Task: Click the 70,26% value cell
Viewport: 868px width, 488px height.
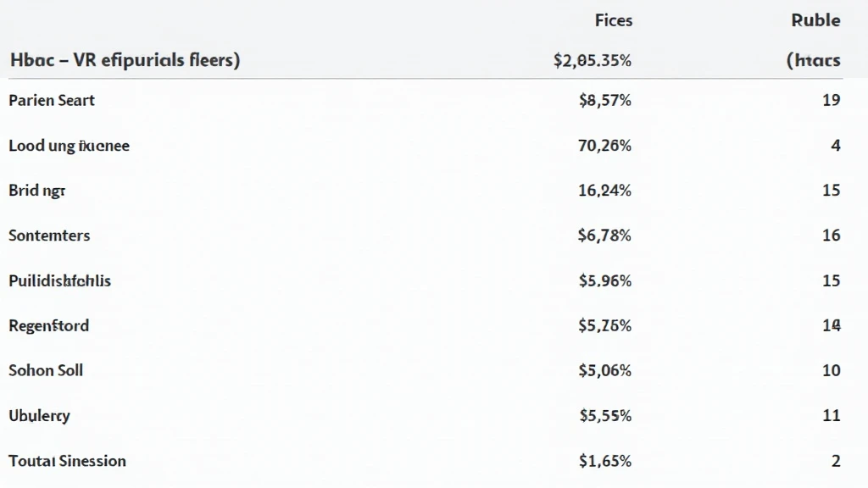Action: pyautogui.click(x=604, y=146)
